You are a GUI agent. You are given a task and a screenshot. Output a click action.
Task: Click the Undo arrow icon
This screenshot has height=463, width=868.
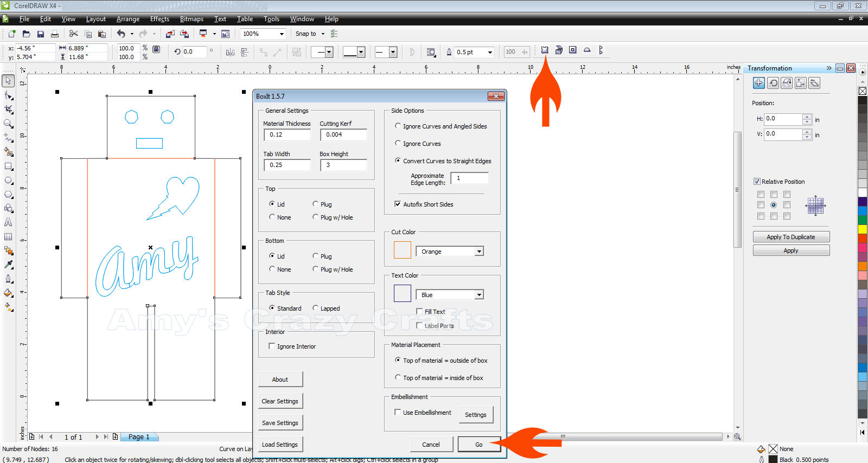point(121,34)
